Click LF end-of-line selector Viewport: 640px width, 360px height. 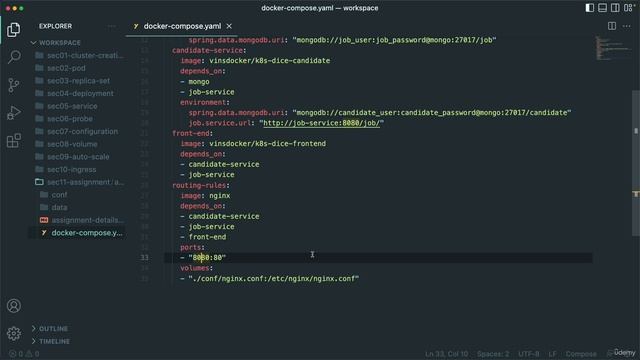[552, 354]
